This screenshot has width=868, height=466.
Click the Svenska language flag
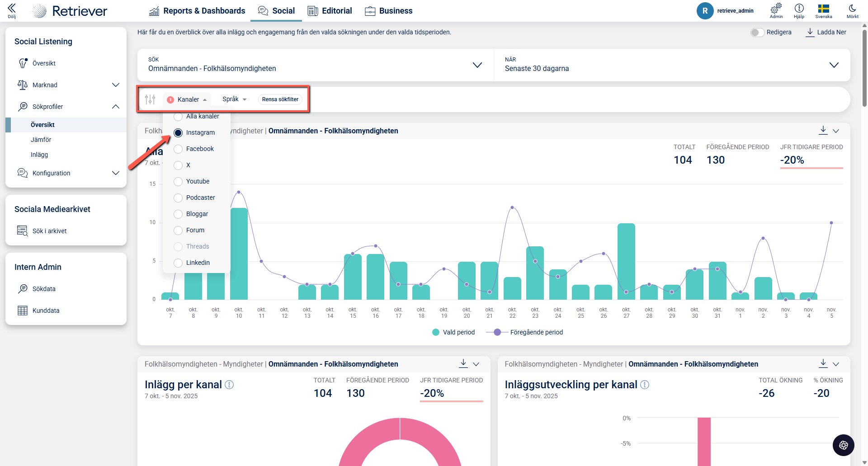(x=823, y=9)
